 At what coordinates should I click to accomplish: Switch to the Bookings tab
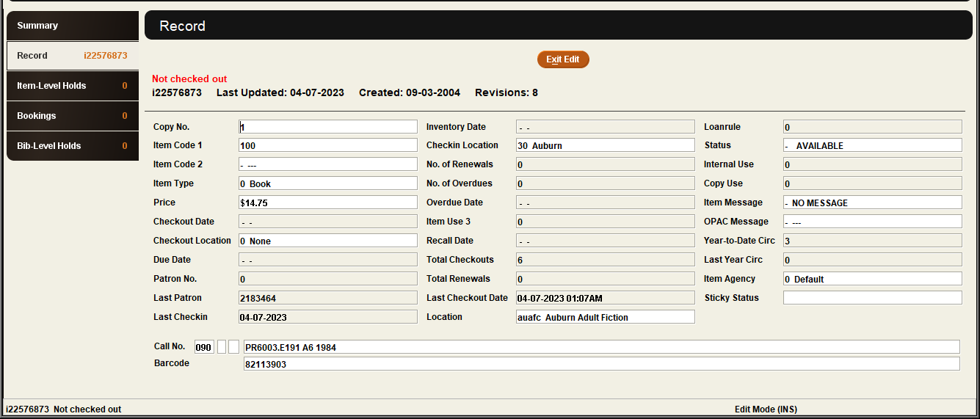point(72,116)
